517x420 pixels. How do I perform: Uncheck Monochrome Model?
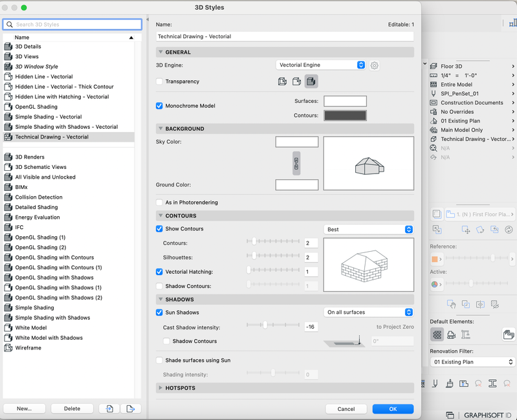click(x=160, y=105)
